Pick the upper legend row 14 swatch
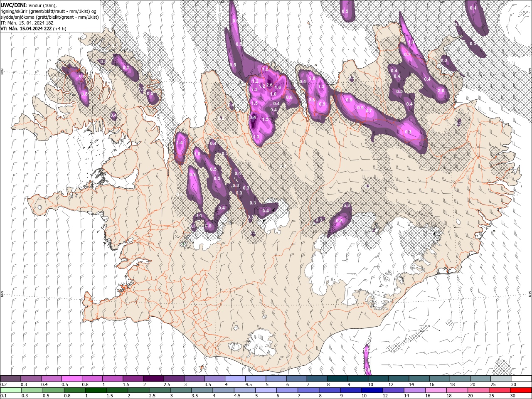The height and width of the screenshot is (399, 532). (x=419, y=379)
